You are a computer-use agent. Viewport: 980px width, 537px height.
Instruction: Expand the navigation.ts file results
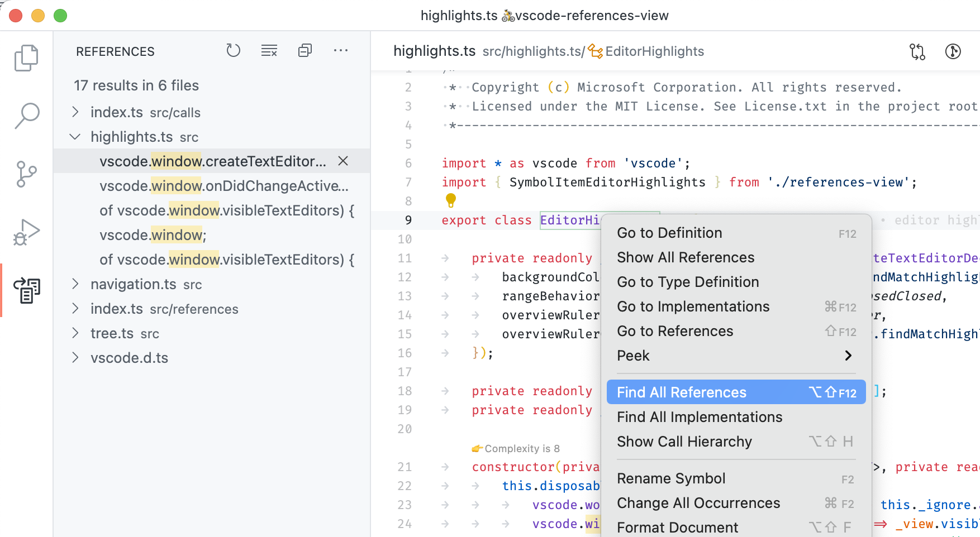click(75, 284)
